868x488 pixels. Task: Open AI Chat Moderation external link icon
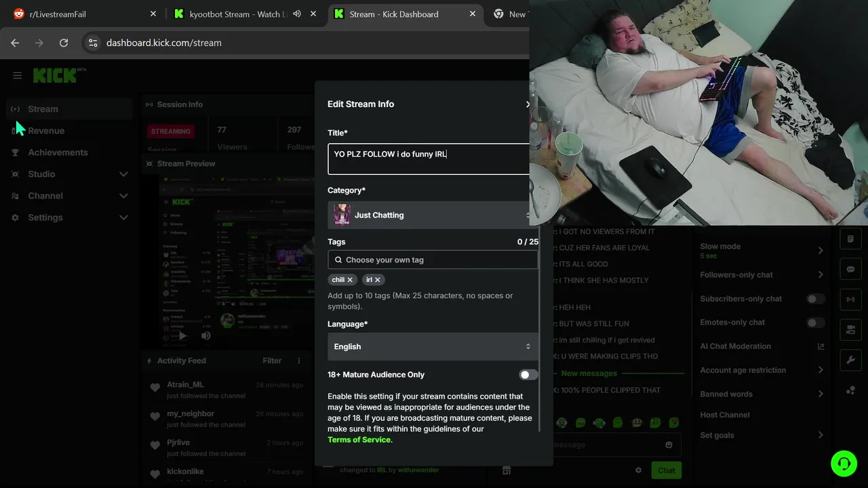[821, 346]
